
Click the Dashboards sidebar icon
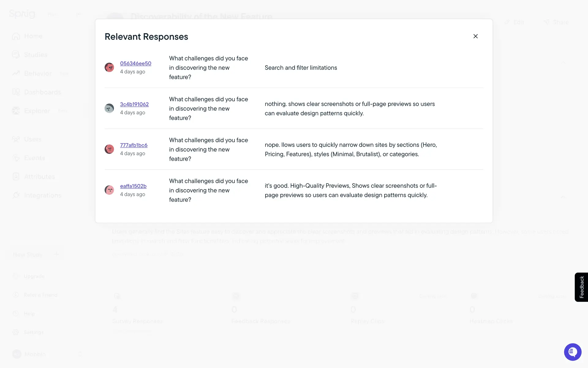[16, 92]
